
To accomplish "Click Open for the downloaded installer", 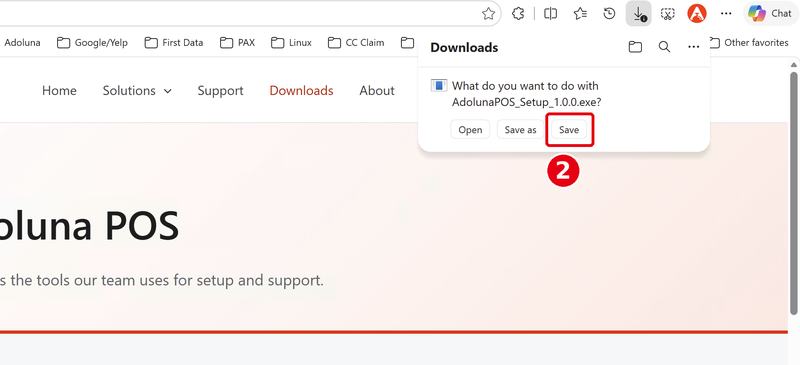I will pos(470,130).
